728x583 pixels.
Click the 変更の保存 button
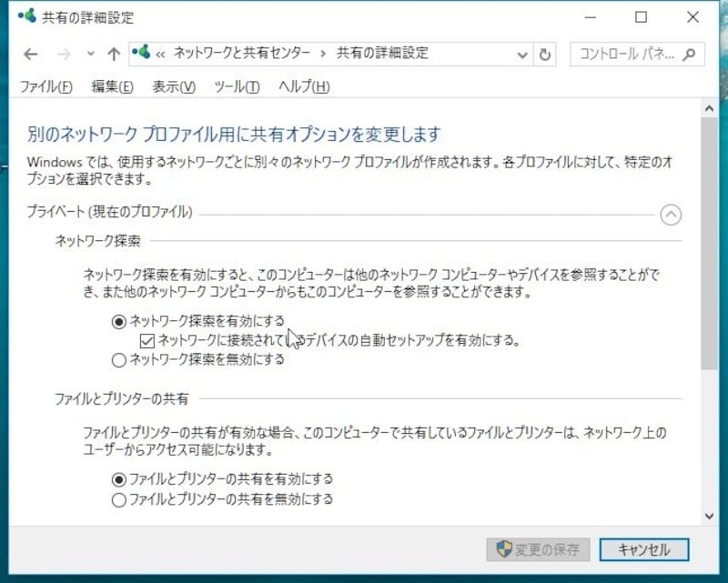tap(538, 550)
